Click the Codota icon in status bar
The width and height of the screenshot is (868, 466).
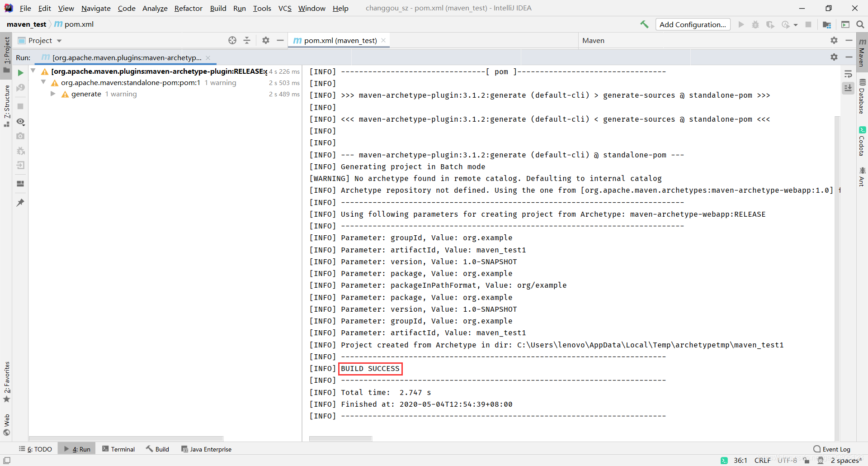click(724, 460)
